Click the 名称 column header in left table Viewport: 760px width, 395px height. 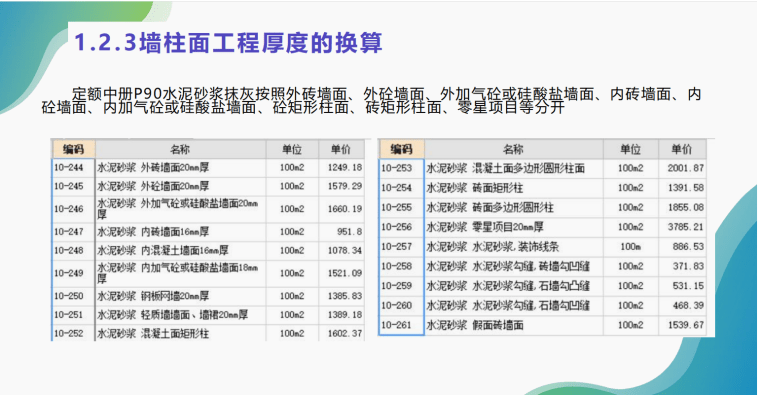tap(180, 149)
